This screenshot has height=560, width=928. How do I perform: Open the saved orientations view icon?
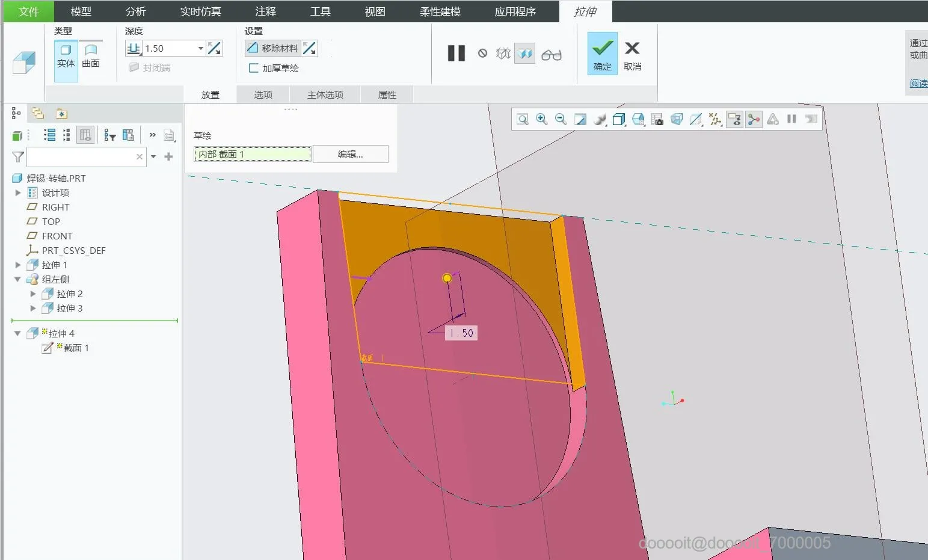pos(638,119)
